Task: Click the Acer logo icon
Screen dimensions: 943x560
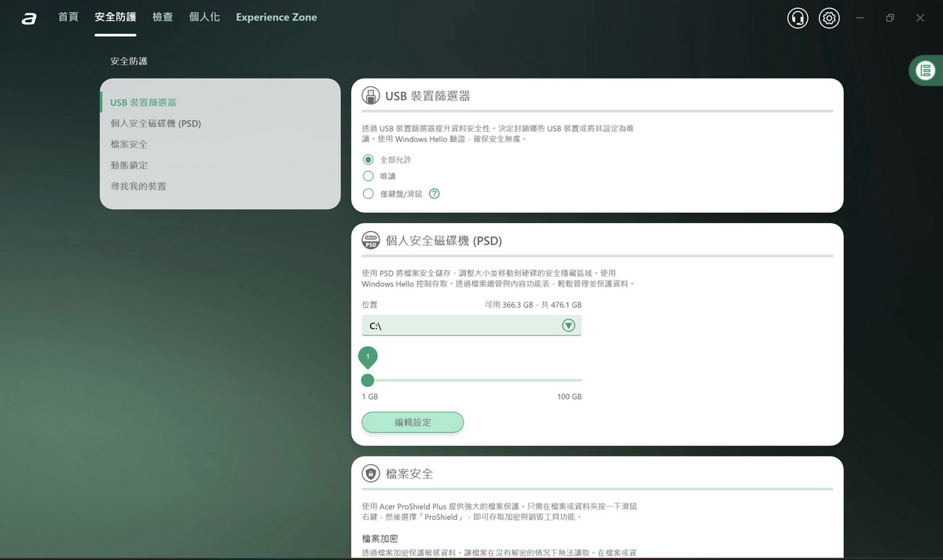Action: 29,18
